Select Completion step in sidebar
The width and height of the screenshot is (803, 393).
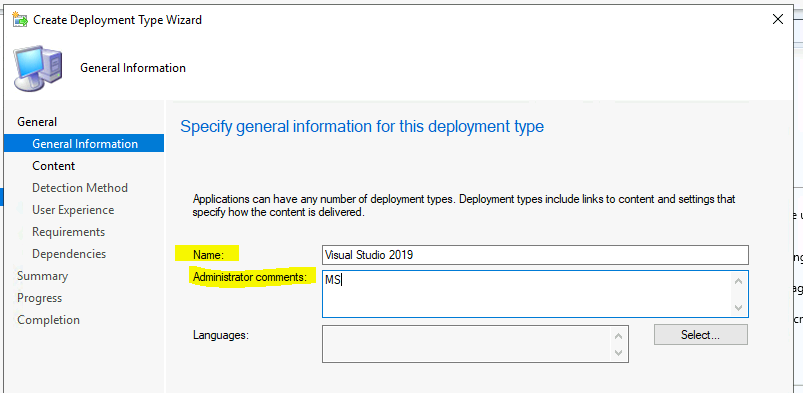[x=49, y=320]
